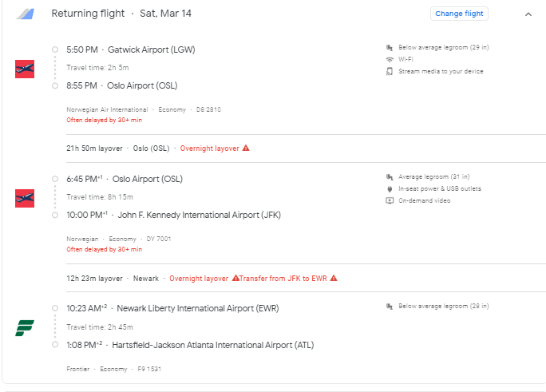
Task: Click the Stream media to your device icon
Action: (x=390, y=71)
